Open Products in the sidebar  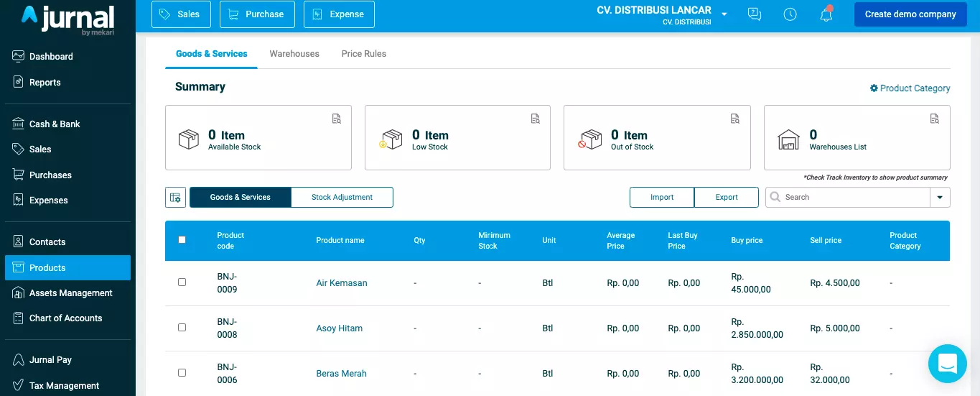(x=68, y=267)
